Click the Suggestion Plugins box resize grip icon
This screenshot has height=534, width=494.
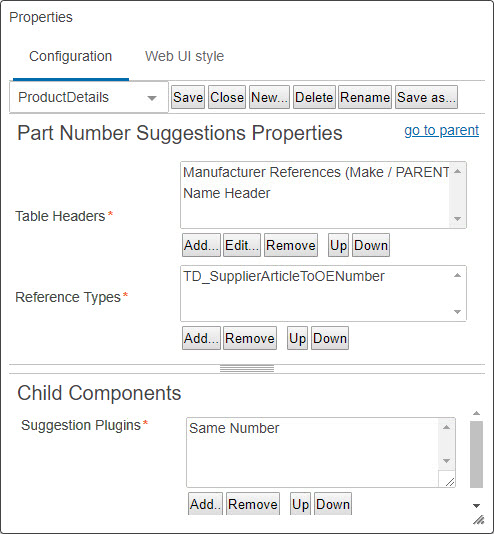450,482
